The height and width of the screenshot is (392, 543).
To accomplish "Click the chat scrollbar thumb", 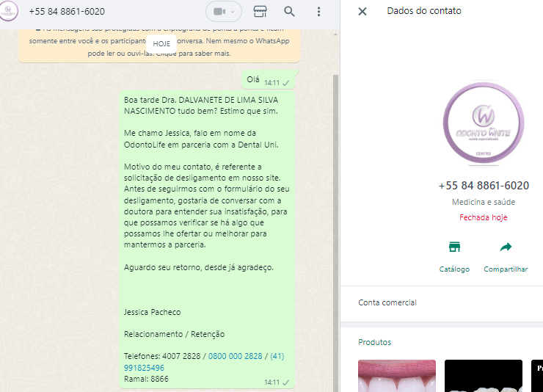I will click(x=335, y=233).
